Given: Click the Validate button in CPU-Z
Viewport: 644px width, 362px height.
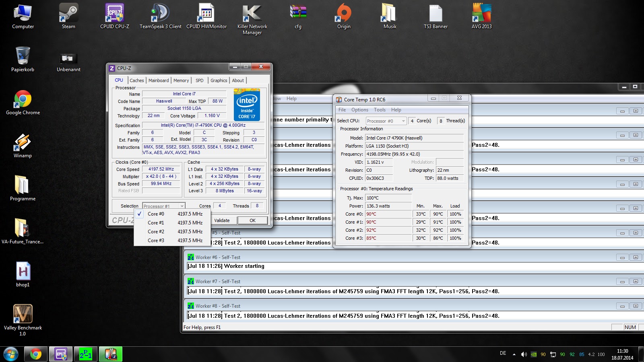Looking at the screenshot, I should click(x=222, y=220).
